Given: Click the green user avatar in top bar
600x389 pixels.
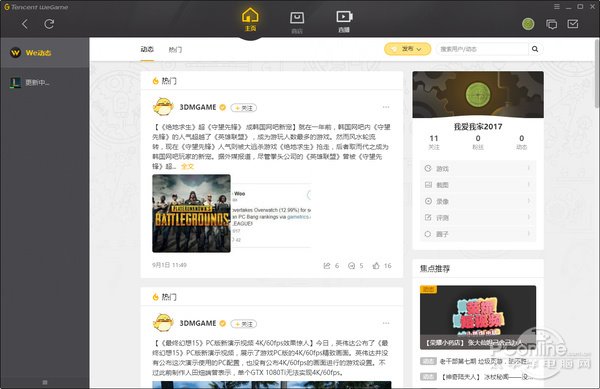Looking at the screenshot, I should pyautogui.click(x=528, y=24).
